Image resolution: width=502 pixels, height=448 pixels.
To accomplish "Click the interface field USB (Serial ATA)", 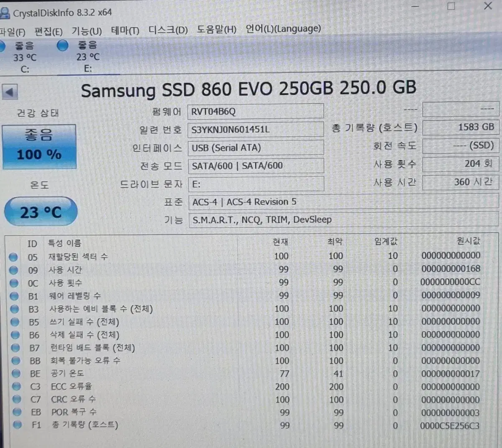I will point(256,148).
